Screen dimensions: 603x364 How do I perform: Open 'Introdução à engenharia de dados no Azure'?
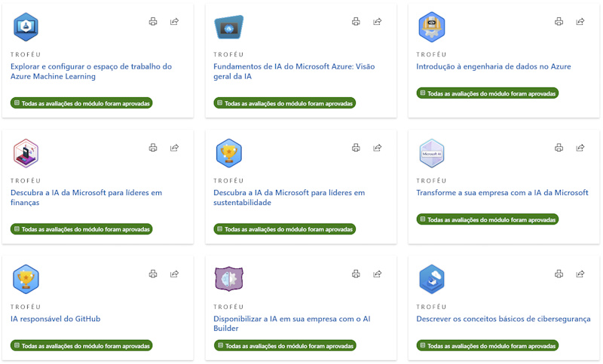(x=493, y=66)
